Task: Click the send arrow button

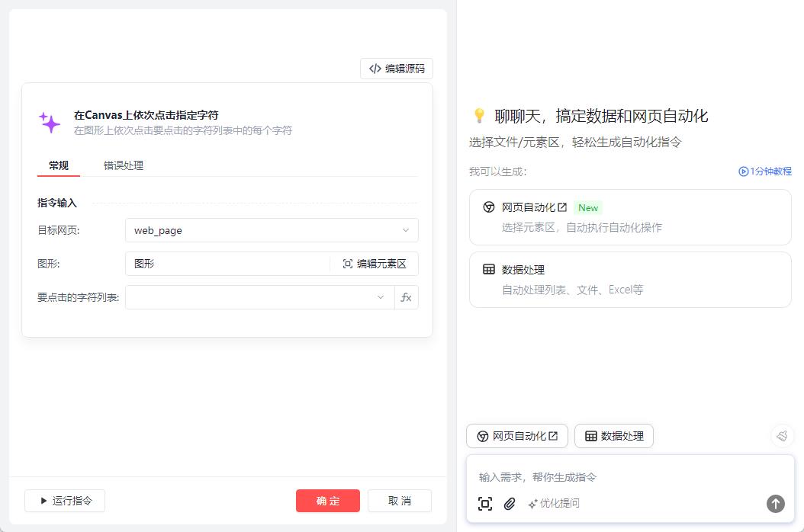Action: click(x=775, y=504)
